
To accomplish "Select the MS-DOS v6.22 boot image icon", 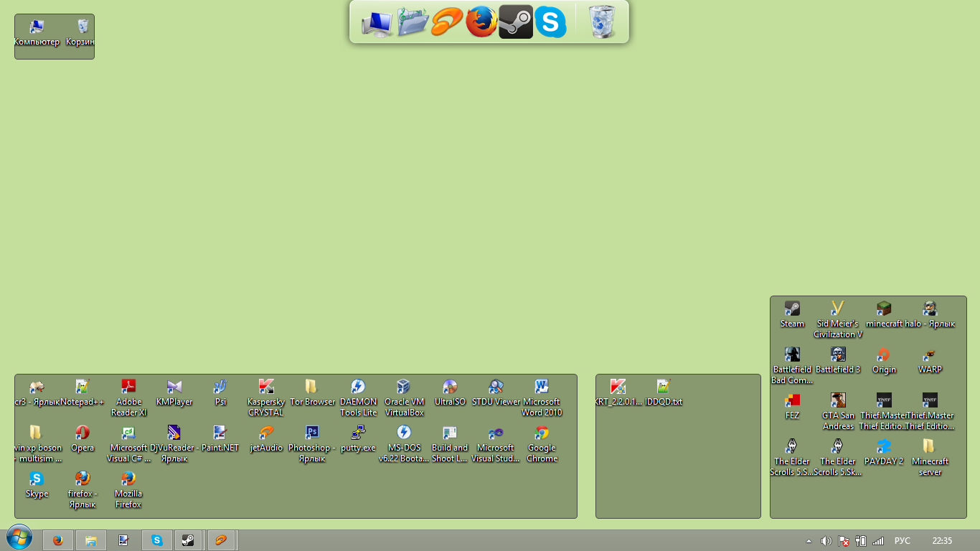I will (404, 444).
